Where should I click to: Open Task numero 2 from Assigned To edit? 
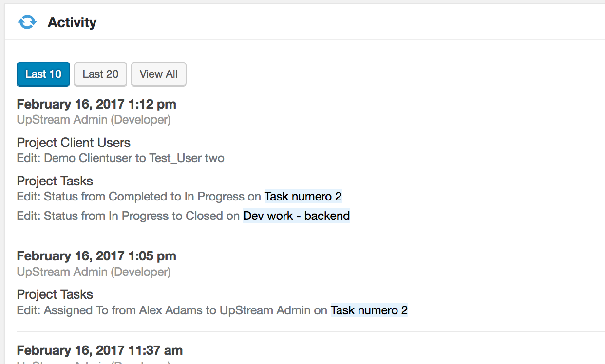click(x=369, y=310)
